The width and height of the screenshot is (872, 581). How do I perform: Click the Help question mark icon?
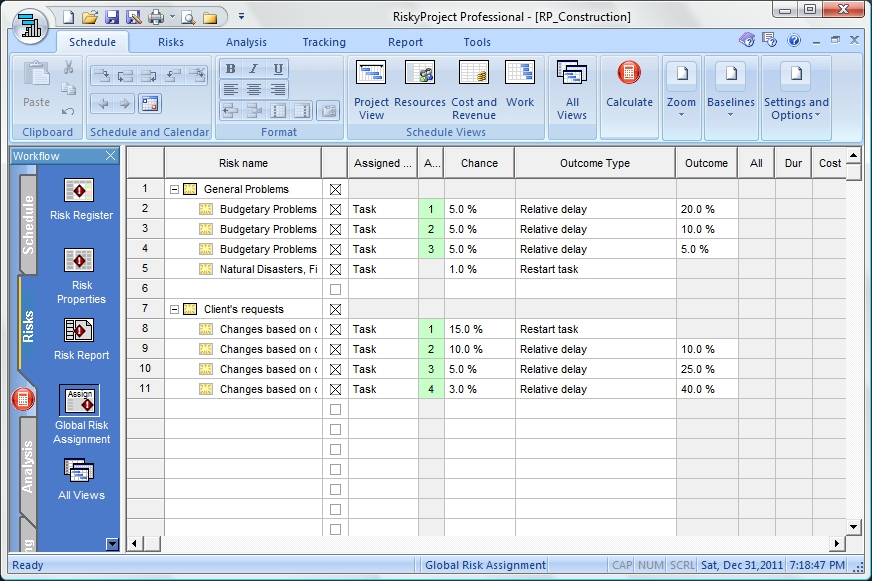tap(794, 40)
